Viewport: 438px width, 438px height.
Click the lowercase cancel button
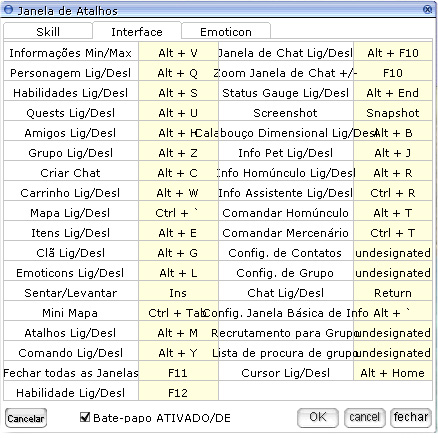(x=364, y=417)
